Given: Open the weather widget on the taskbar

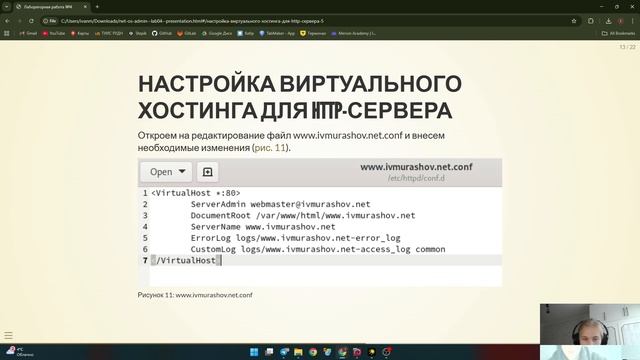Looking at the screenshot, I should tap(19, 352).
